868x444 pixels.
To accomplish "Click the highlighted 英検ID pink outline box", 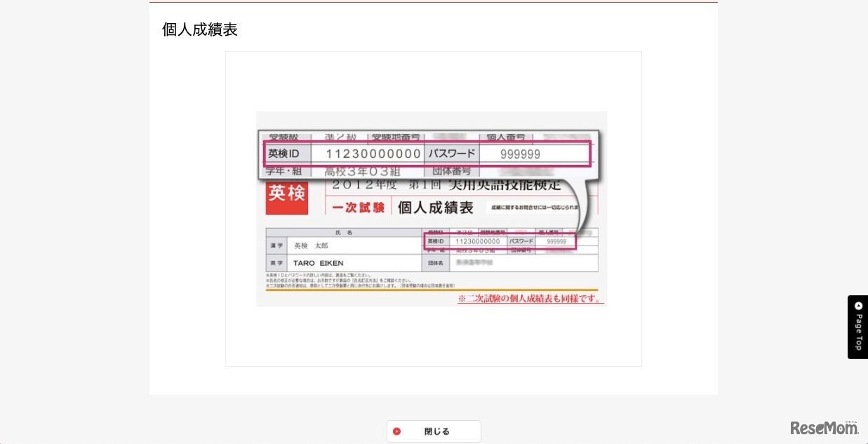I will click(428, 154).
